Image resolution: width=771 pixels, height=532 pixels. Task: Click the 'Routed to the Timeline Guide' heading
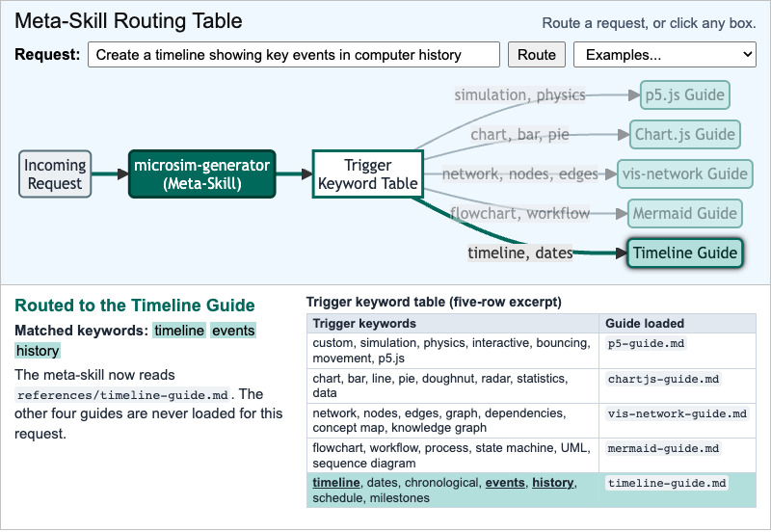click(x=135, y=306)
